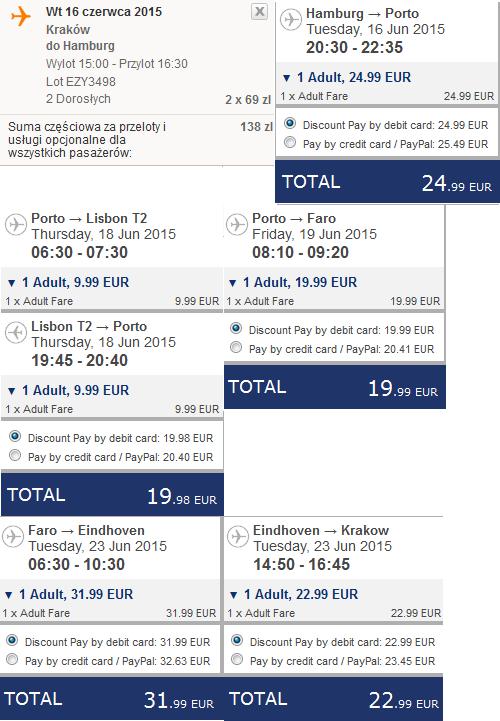This screenshot has height=721, width=500.
Task: Collapse the 1 Adult 19.99 EUR fare details
Action: 233,283
